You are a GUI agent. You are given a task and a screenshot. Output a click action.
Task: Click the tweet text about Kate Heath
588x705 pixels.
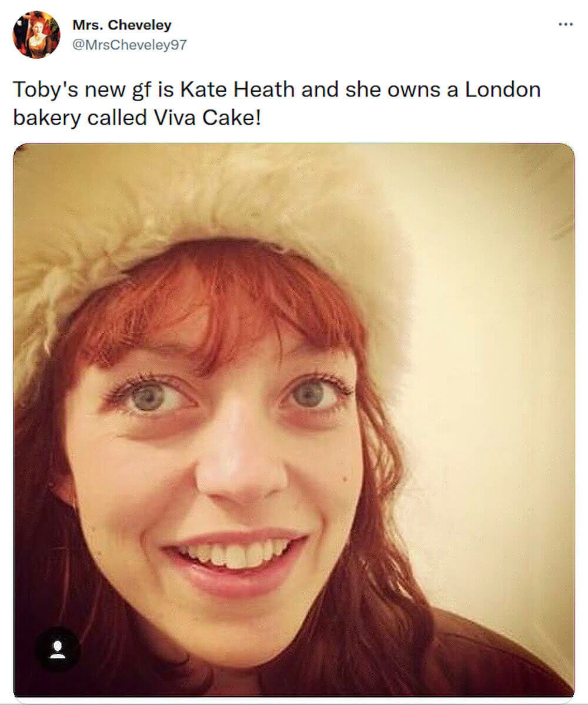(276, 89)
